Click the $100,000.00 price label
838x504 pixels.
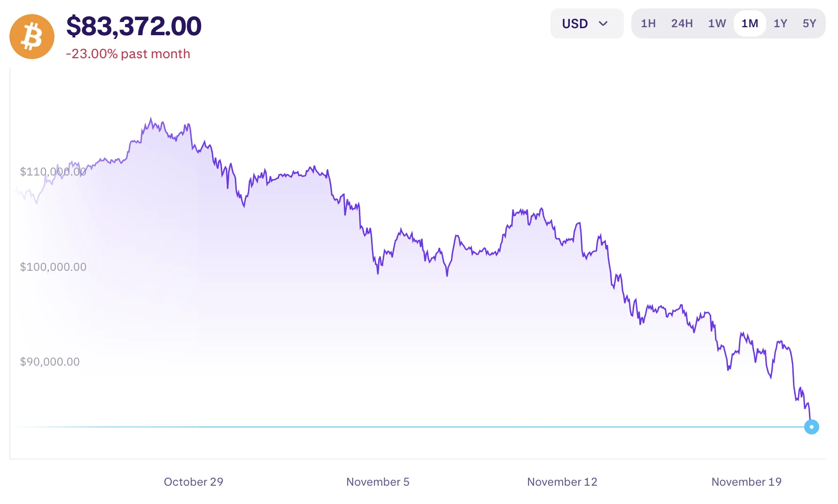(x=53, y=267)
